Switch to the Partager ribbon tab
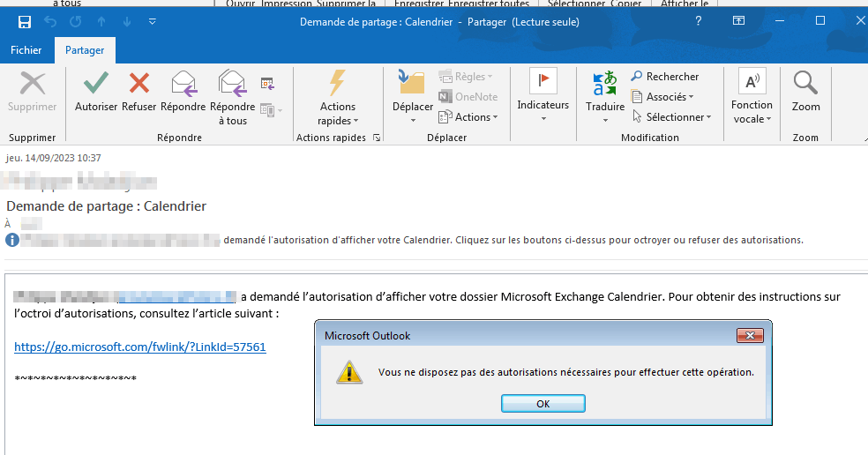The width and height of the screenshot is (868, 455). [85, 50]
